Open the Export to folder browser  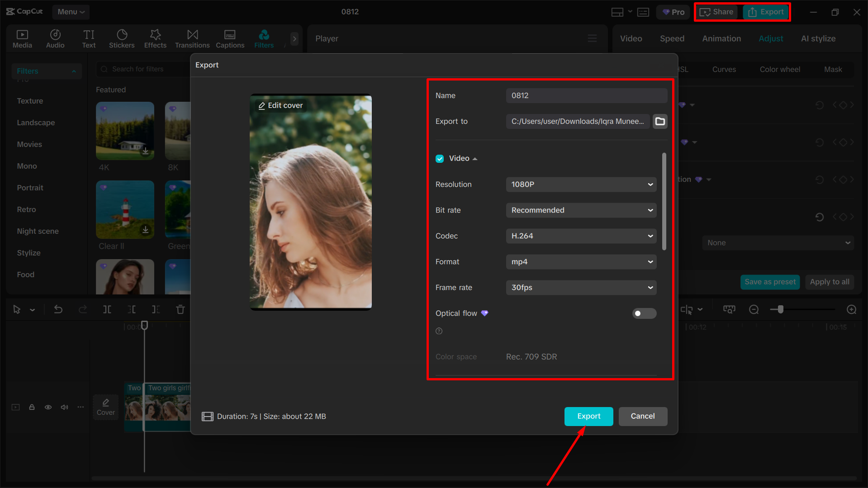click(659, 121)
